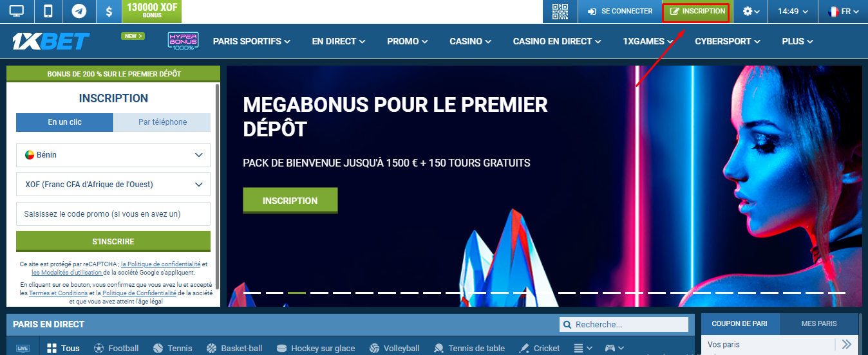868x355 pixels.
Task: Open the settings gear dropdown
Action: [751, 11]
